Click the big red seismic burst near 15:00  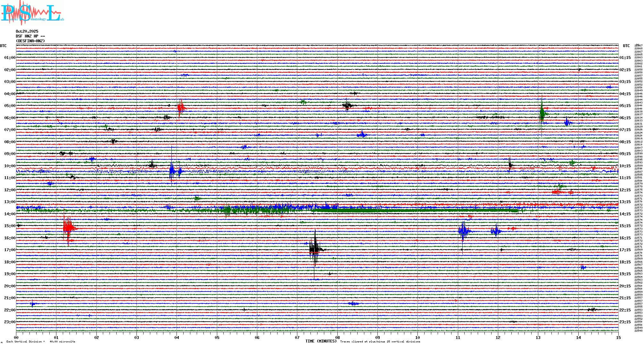[68, 228]
